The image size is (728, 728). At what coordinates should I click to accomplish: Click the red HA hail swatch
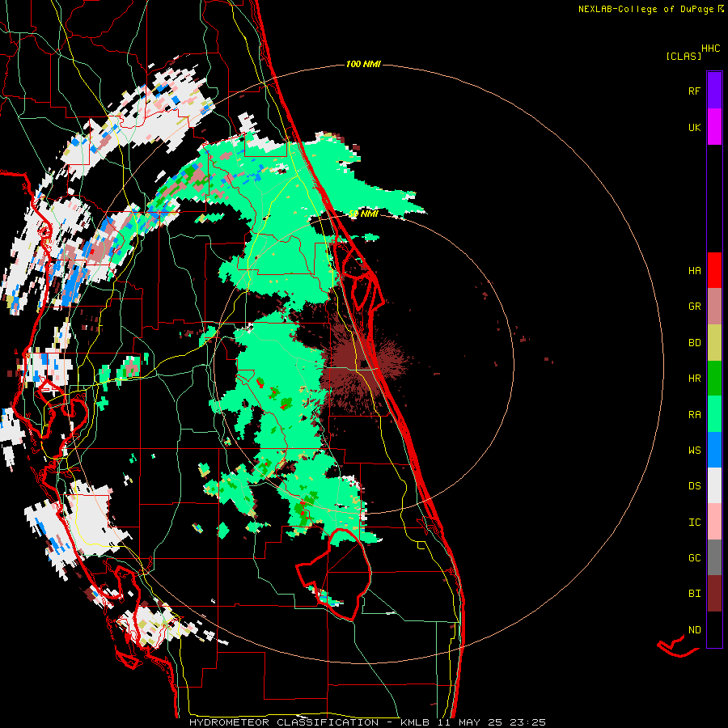714,270
